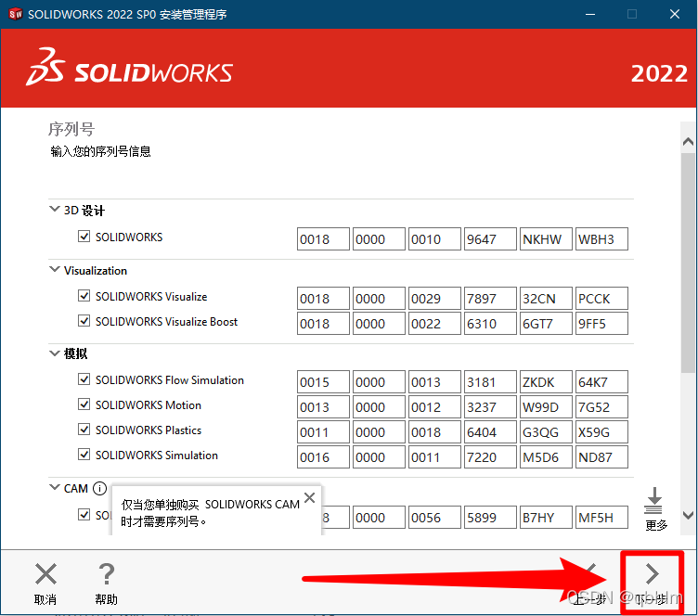Toggle SOLIDWORKS Visualize Boost checkbox

[x=84, y=321]
